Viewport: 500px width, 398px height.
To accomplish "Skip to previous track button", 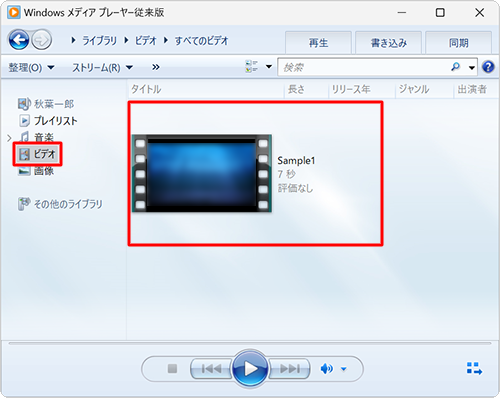I will [211, 369].
